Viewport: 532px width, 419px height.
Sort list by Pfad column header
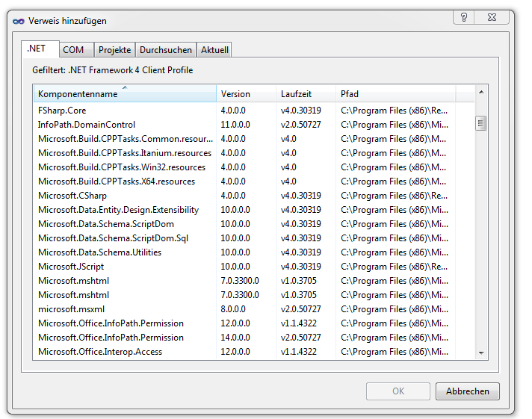coord(395,94)
